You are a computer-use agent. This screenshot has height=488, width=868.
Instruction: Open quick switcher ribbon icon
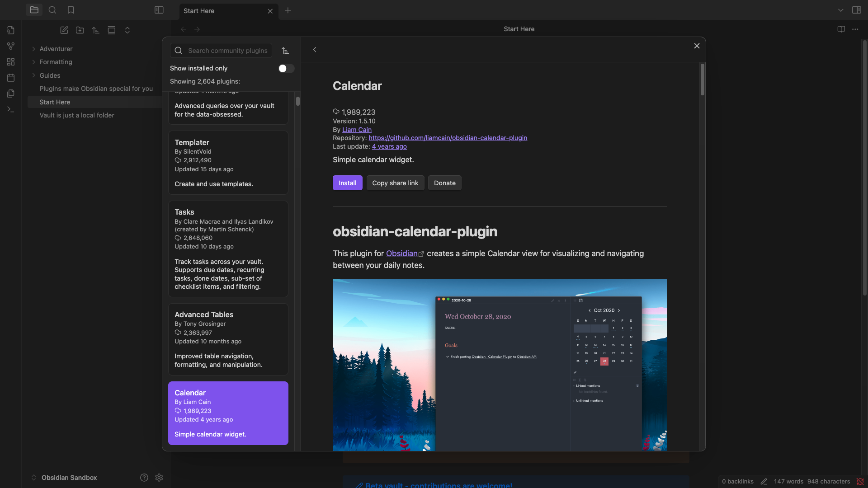(x=11, y=30)
